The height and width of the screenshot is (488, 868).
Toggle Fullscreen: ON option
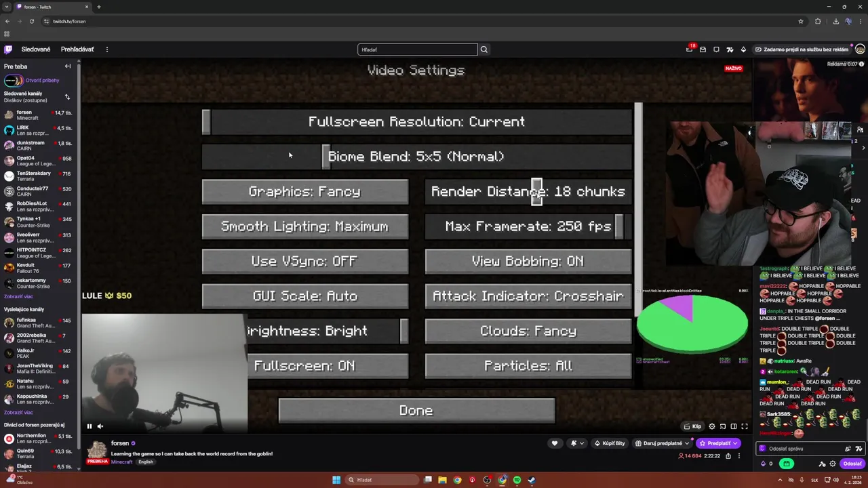tap(328, 366)
